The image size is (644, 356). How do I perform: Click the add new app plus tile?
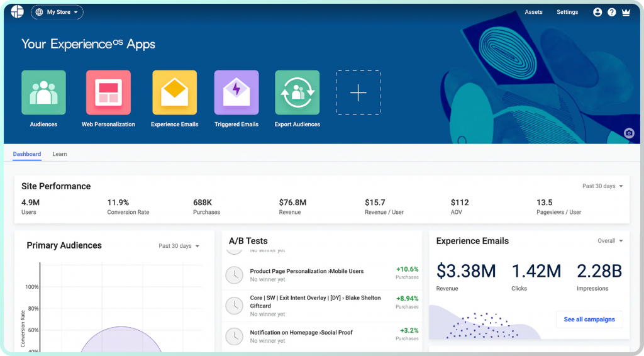tap(358, 92)
